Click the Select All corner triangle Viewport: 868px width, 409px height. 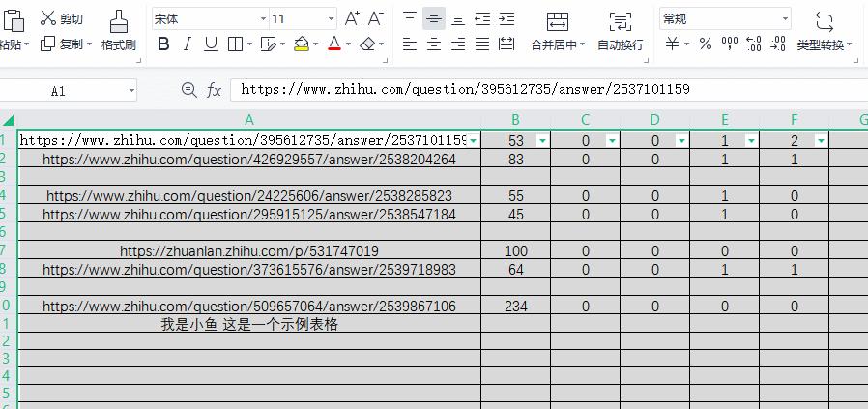[x=9, y=120]
